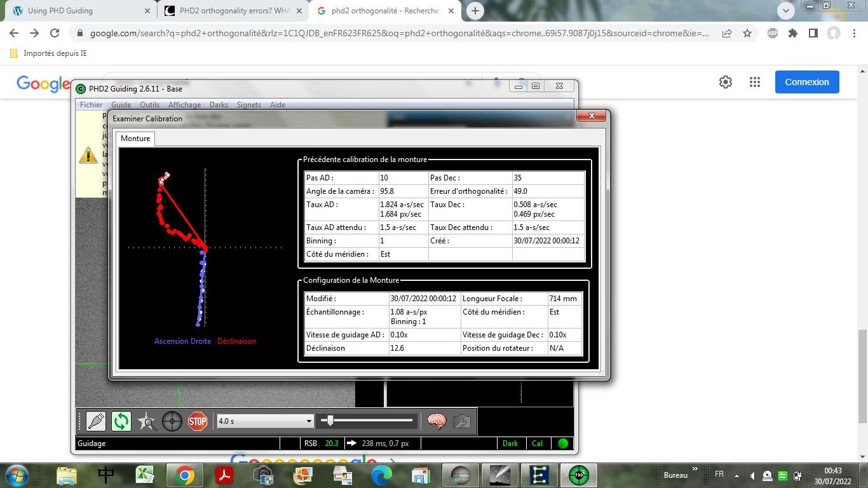Open advanced settings with the brain icon
Screen dimensions: 868x488
click(437, 421)
